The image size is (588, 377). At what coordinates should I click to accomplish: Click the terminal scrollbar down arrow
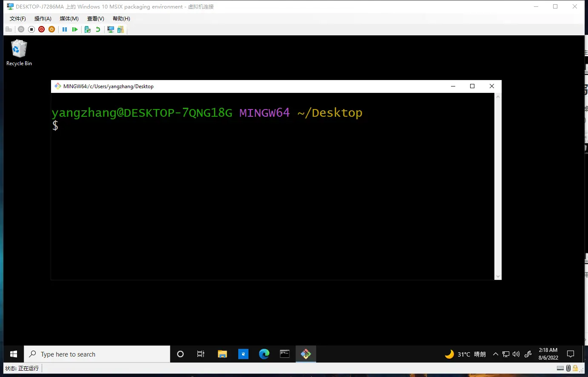(498, 276)
